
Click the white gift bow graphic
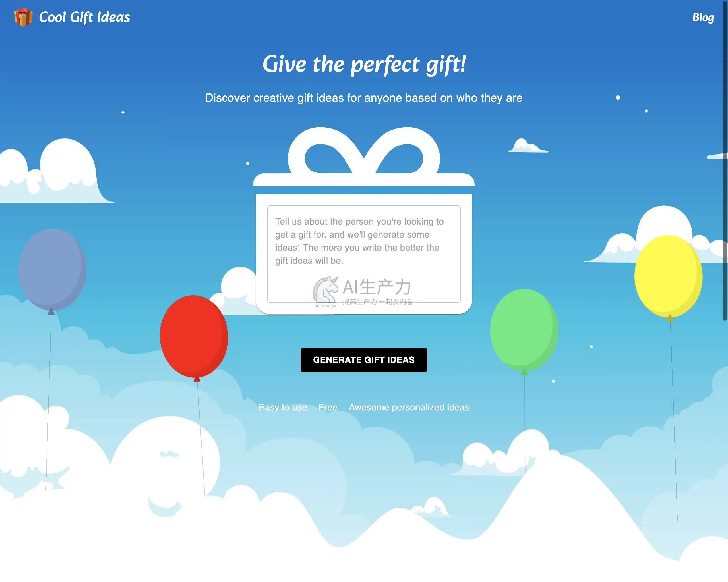pos(364,151)
